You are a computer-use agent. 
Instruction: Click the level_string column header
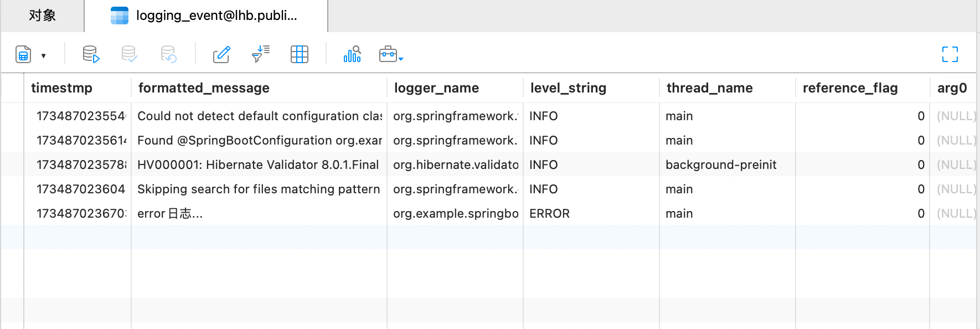pos(591,88)
